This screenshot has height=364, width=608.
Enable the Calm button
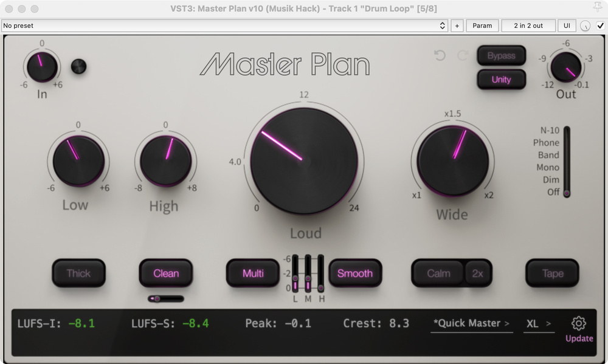(438, 273)
